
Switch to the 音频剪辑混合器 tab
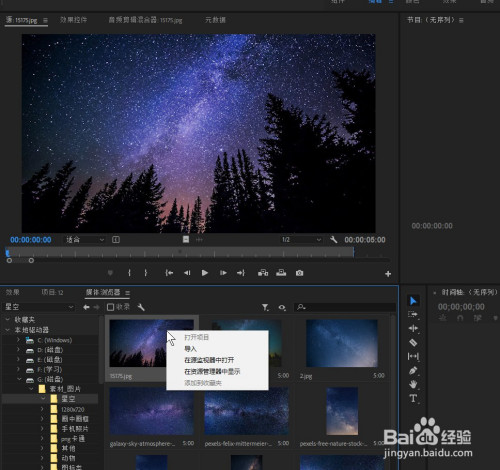click(145, 20)
